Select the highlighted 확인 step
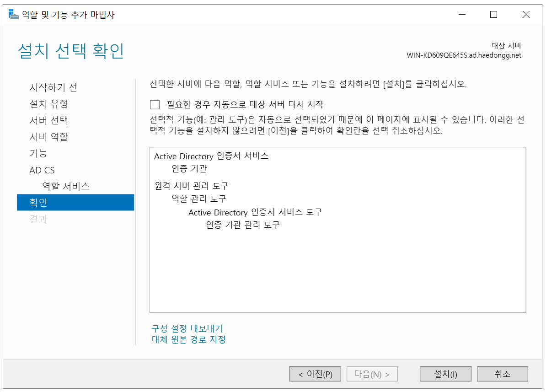This screenshot has height=392, width=546. click(x=75, y=203)
